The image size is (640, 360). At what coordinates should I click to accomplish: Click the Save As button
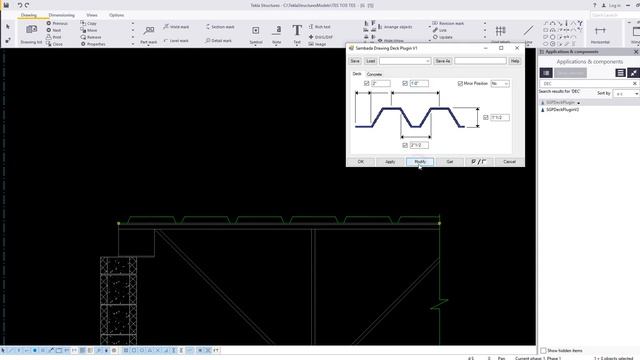tap(443, 61)
